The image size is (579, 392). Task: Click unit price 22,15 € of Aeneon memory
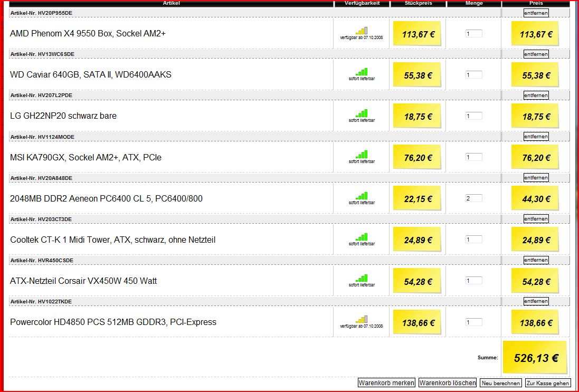417,199
